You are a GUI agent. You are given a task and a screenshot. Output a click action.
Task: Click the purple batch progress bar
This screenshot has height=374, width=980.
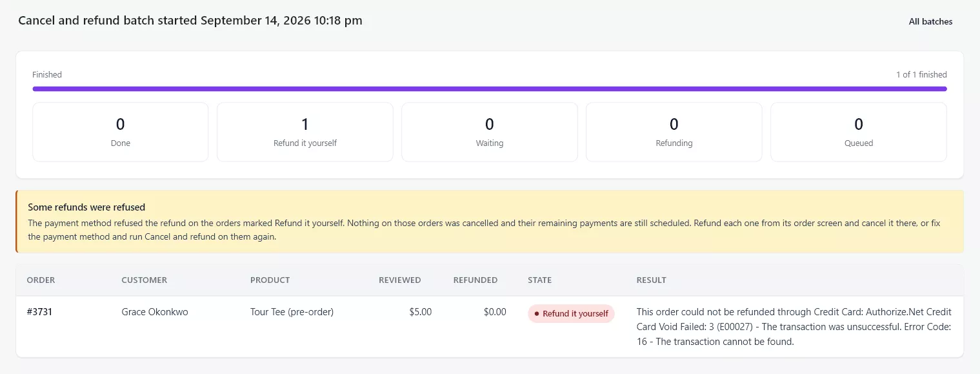tap(490, 88)
